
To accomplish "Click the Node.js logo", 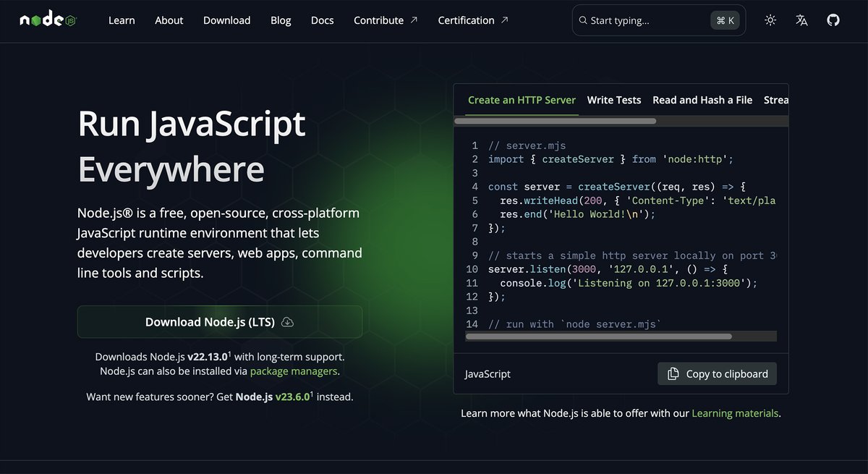I will coord(48,20).
